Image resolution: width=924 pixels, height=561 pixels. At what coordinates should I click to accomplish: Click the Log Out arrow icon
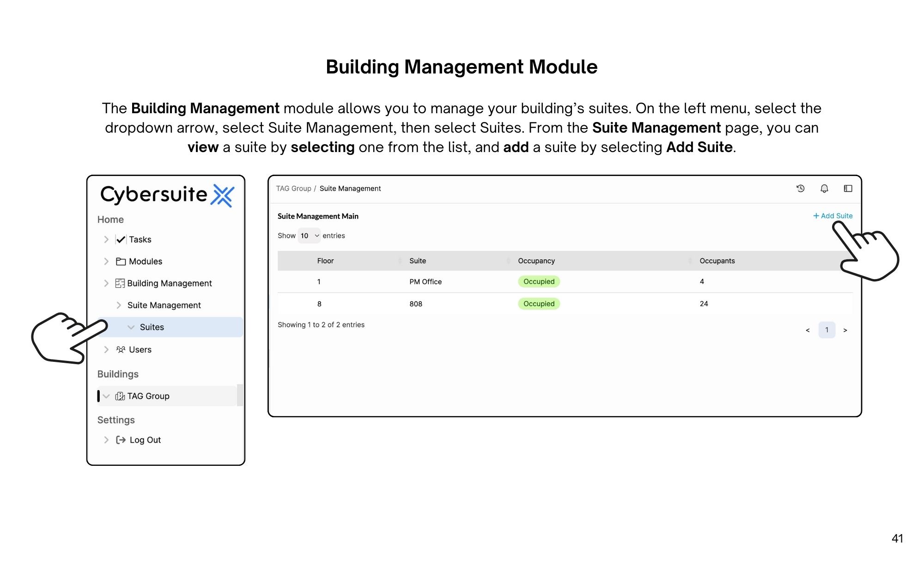point(121,440)
